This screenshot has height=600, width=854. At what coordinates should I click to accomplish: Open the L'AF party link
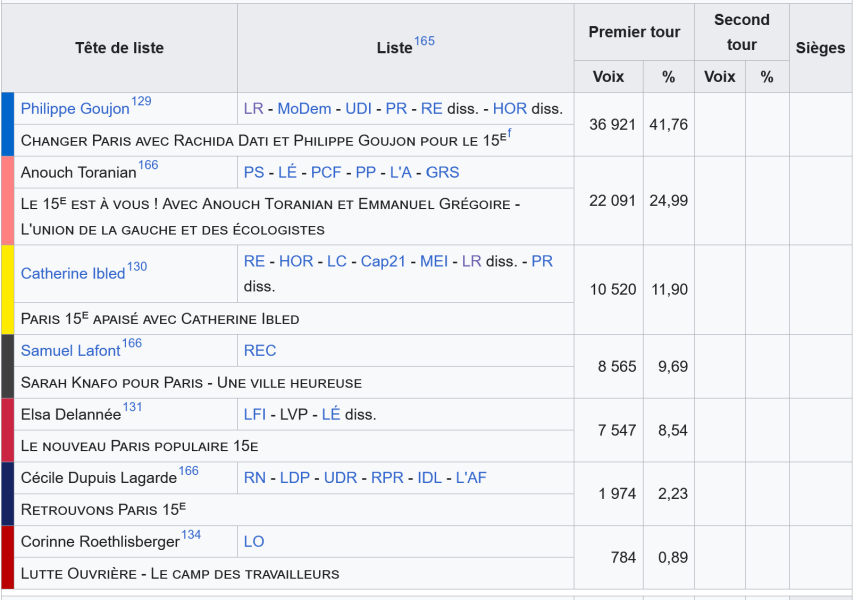(x=471, y=477)
